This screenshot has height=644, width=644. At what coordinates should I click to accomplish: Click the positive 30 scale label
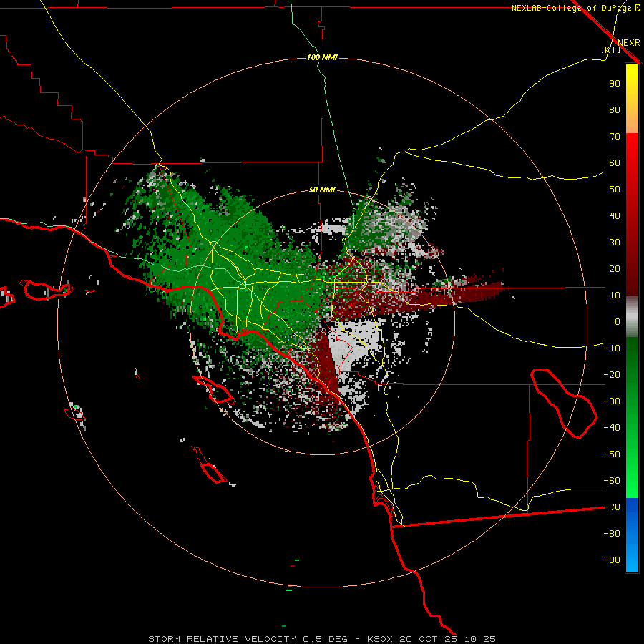pyautogui.click(x=615, y=243)
